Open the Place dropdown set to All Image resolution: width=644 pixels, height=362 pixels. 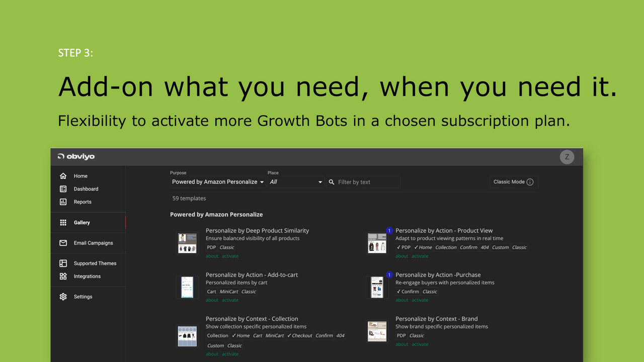pyautogui.click(x=295, y=182)
